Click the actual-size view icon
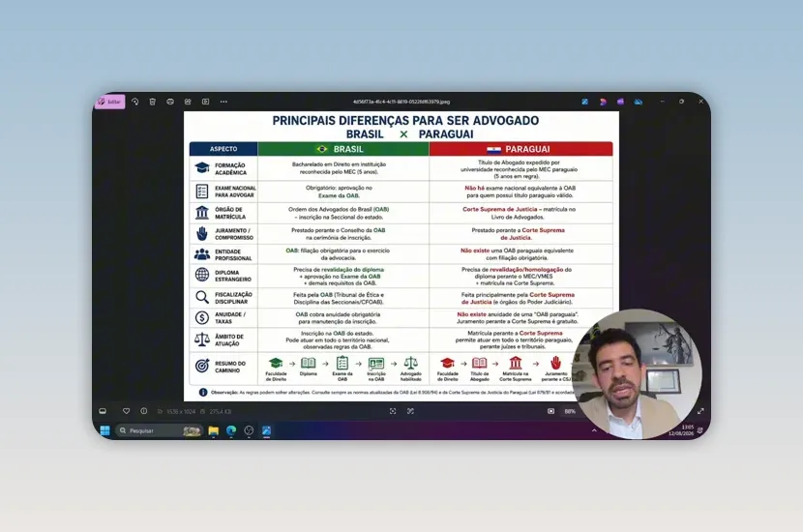803x532 pixels. 411,411
